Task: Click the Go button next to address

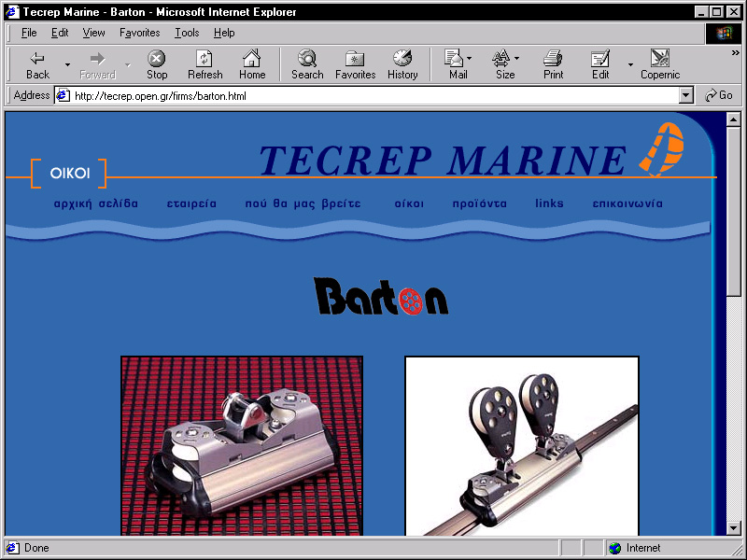Action: tap(719, 95)
